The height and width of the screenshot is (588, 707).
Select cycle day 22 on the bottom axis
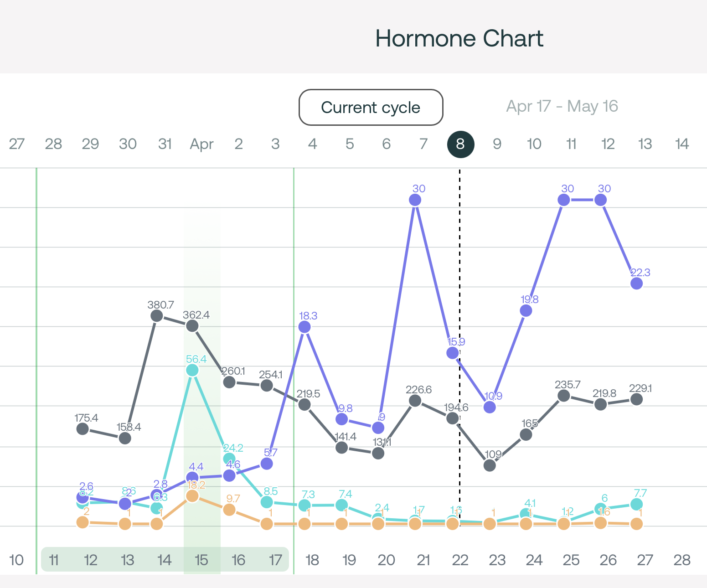click(x=460, y=560)
